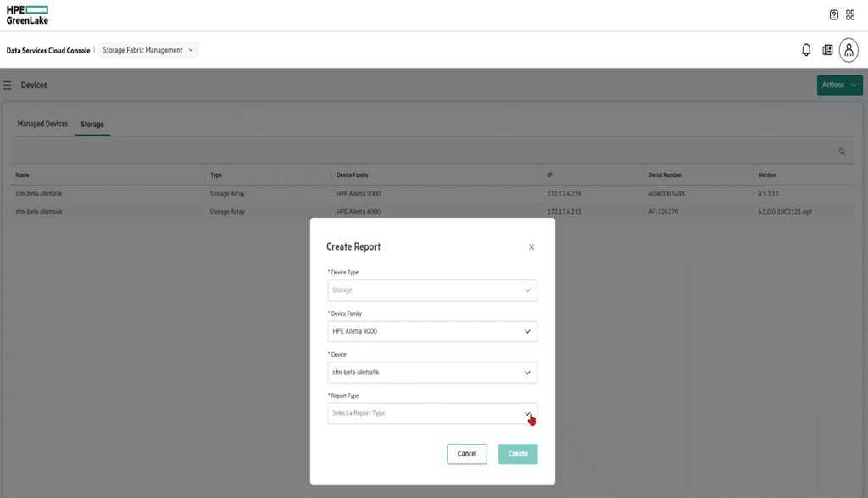
Task: Open the Device Family dropdown
Action: 432,331
